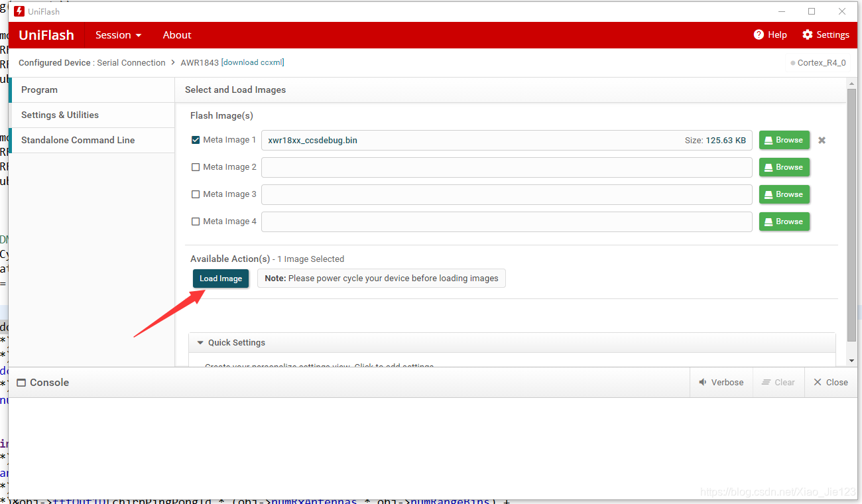
Task: Open the About page
Action: tap(177, 35)
